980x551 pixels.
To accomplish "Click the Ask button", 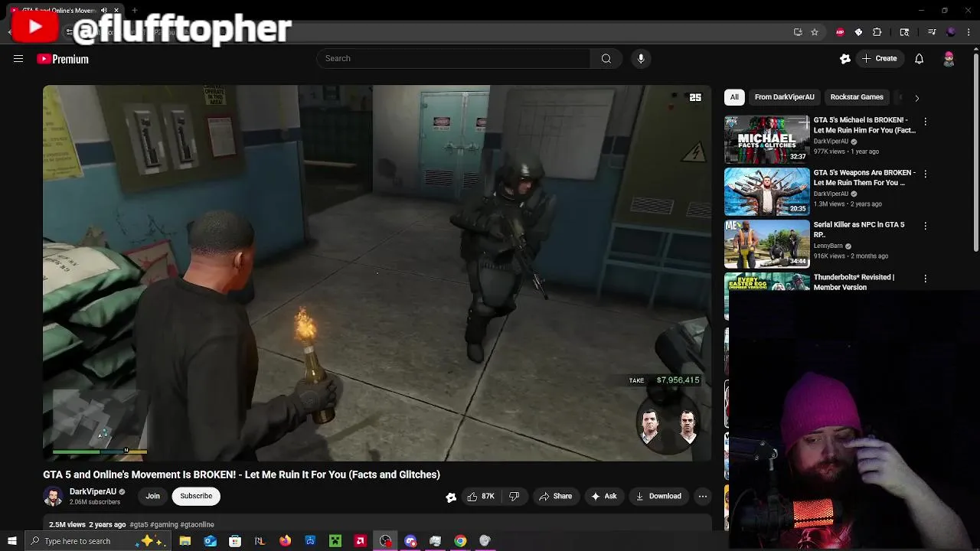I will click(603, 496).
